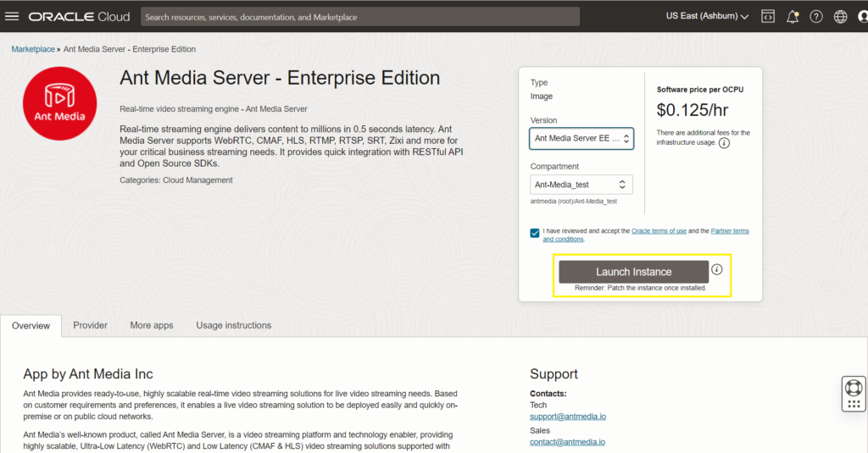Screen dimensions: 868x453
Task: Show info icon beside Launch Instance
Action: 717,269
